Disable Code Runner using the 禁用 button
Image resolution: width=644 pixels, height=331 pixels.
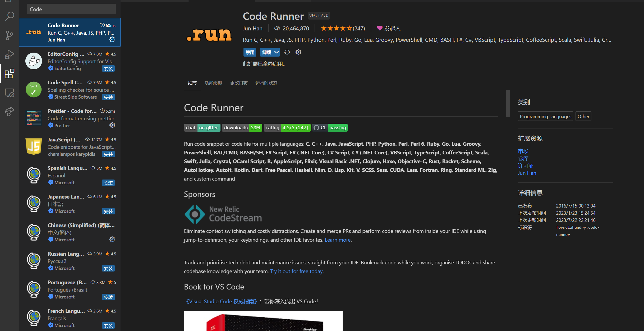click(250, 52)
